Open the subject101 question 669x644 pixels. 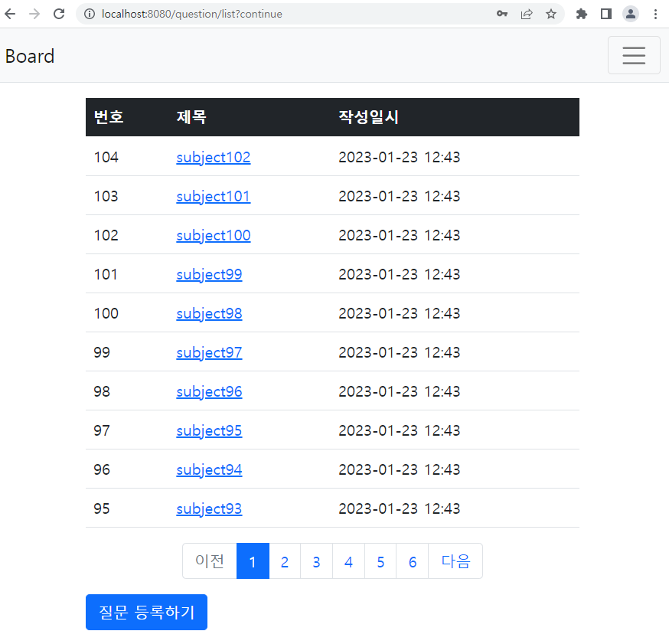(x=214, y=196)
